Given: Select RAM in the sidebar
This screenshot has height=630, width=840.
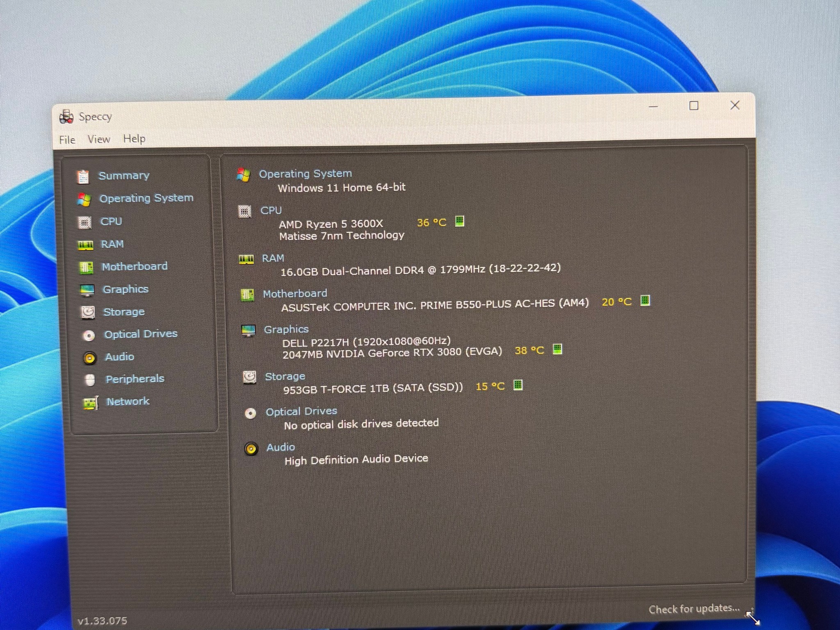Looking at the screenshot, I should (x=112, y=244).
